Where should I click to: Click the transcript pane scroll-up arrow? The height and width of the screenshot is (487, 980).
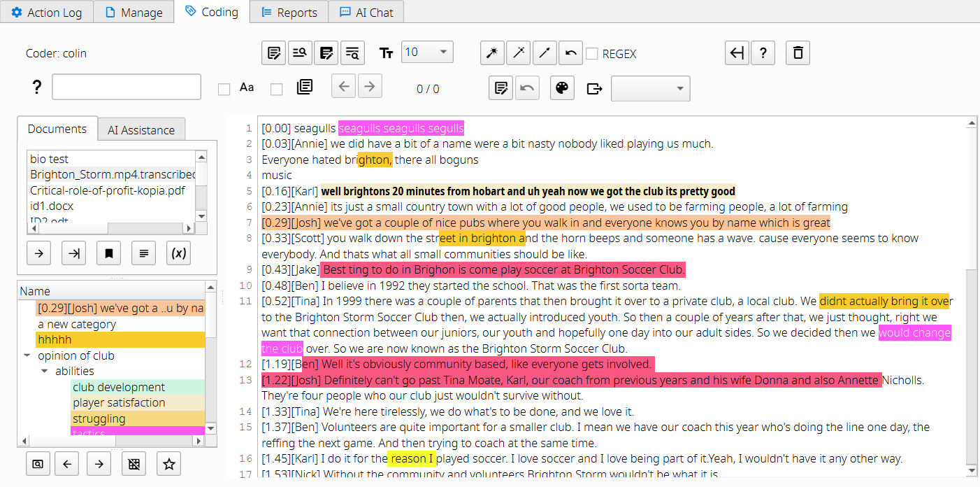(x=971, y=122)
